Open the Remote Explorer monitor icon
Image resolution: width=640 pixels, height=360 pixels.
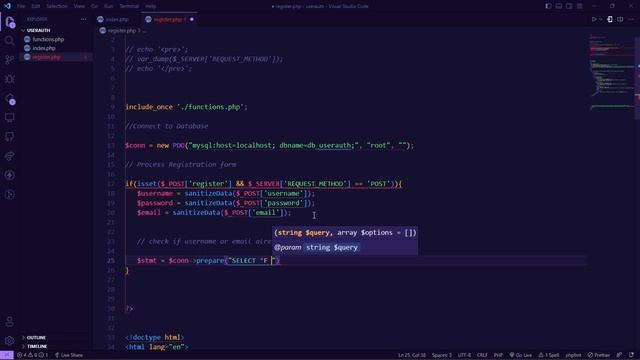click(9, 118)
